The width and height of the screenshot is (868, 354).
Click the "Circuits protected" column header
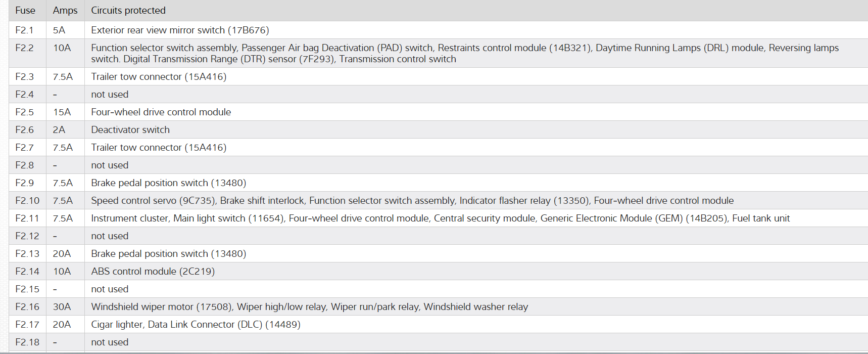coord(128,11)
